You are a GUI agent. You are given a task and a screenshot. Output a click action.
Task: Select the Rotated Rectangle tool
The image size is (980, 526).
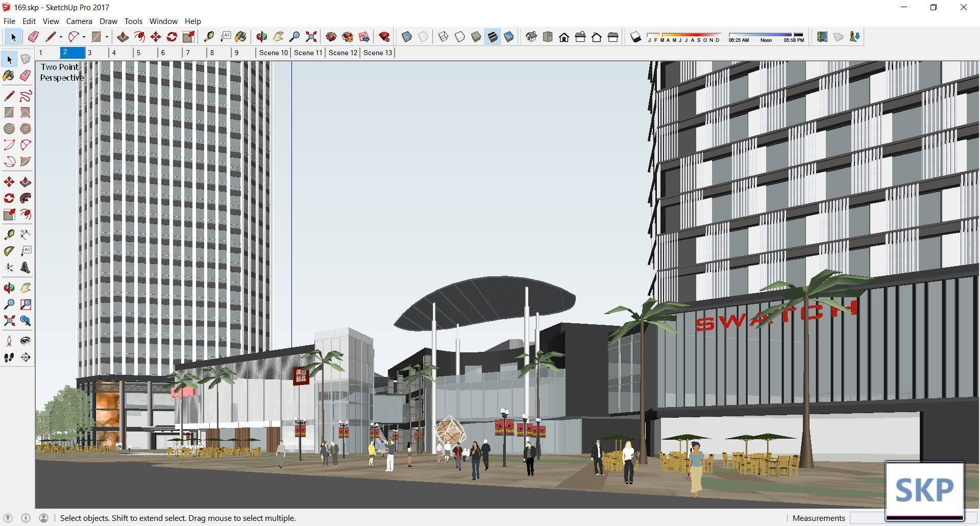(26, 112)
